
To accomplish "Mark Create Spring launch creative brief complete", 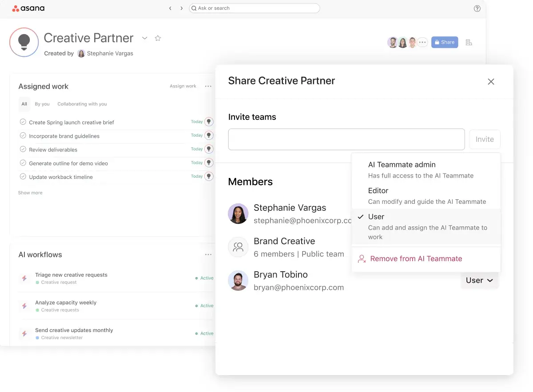I will (23, 122).
